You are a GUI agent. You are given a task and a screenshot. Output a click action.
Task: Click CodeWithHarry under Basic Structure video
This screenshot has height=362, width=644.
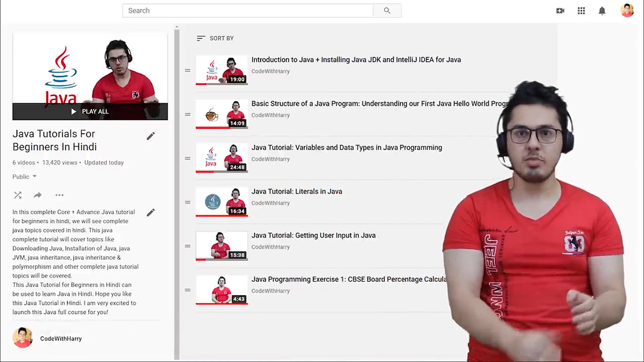pos(271,115)
